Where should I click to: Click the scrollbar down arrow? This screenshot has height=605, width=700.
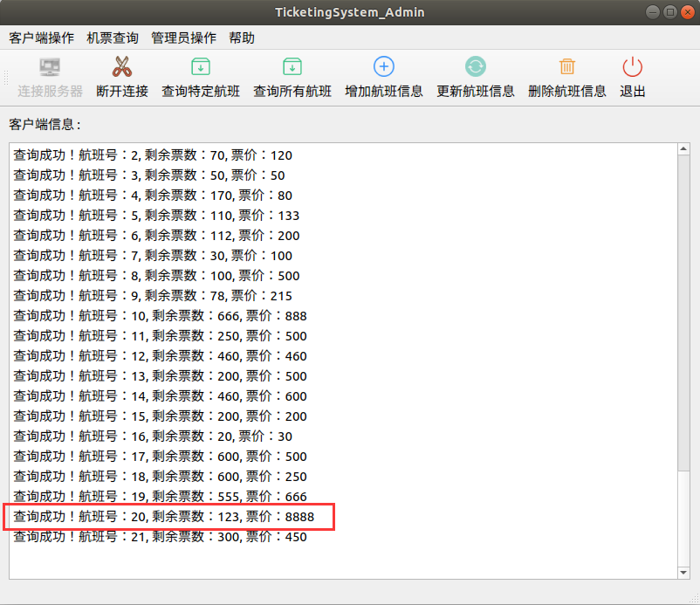683,573
